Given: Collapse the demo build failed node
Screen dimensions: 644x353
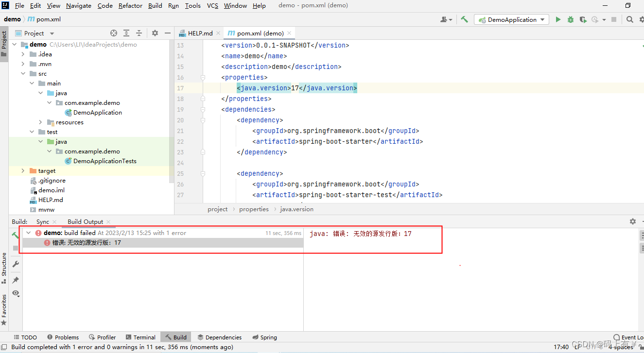Looking at the screenshot, I should tap(28, 233).
